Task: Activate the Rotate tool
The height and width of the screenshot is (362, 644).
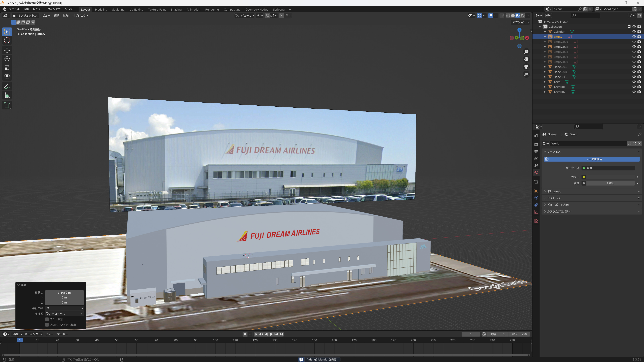Action: pos(7,59)
